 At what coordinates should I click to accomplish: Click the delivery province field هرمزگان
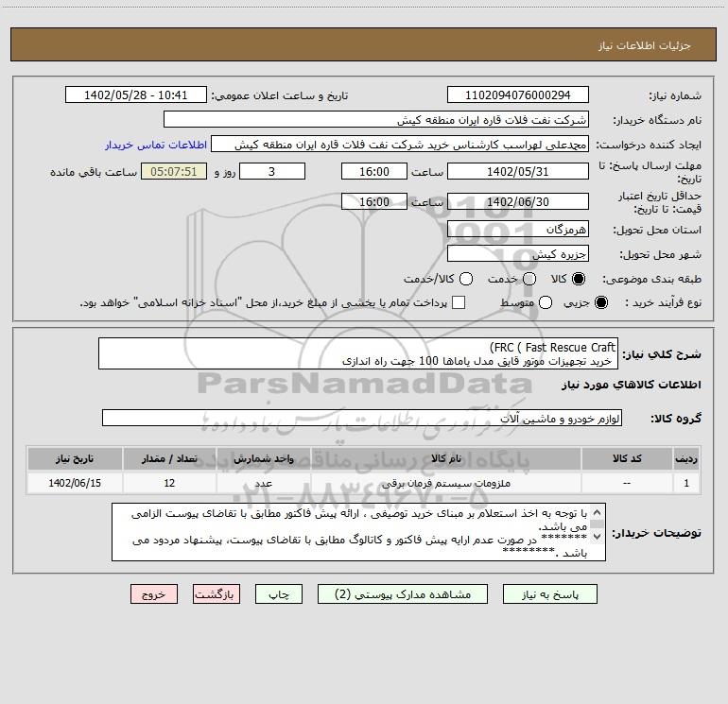(518, 229)
